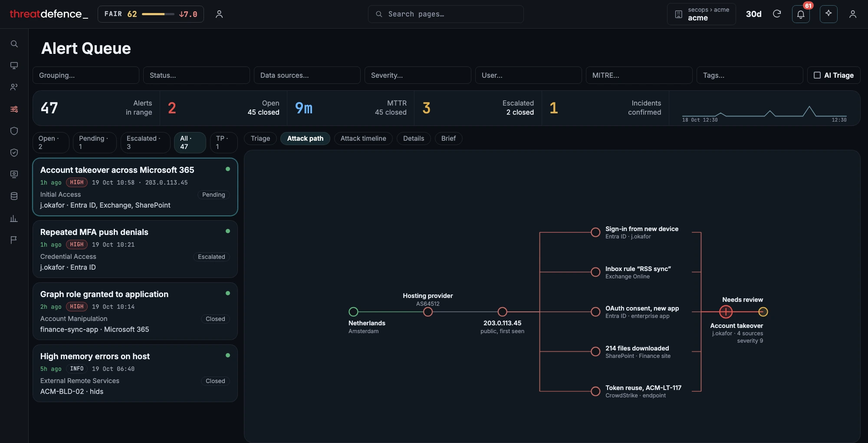The width and height of the screenshot is (868, 443).
Task: Click the notifications bell icon
Action: [x=801, y=14]
